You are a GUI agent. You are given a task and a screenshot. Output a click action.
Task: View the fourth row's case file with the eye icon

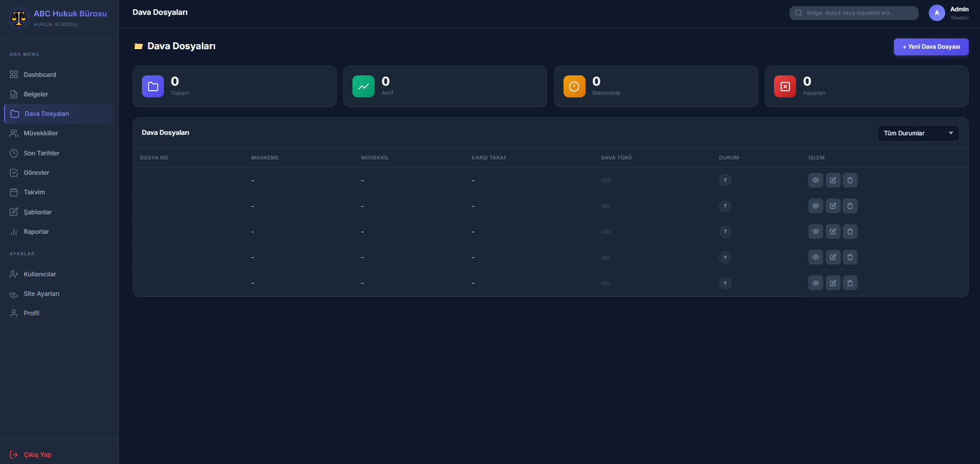(816, 257)
